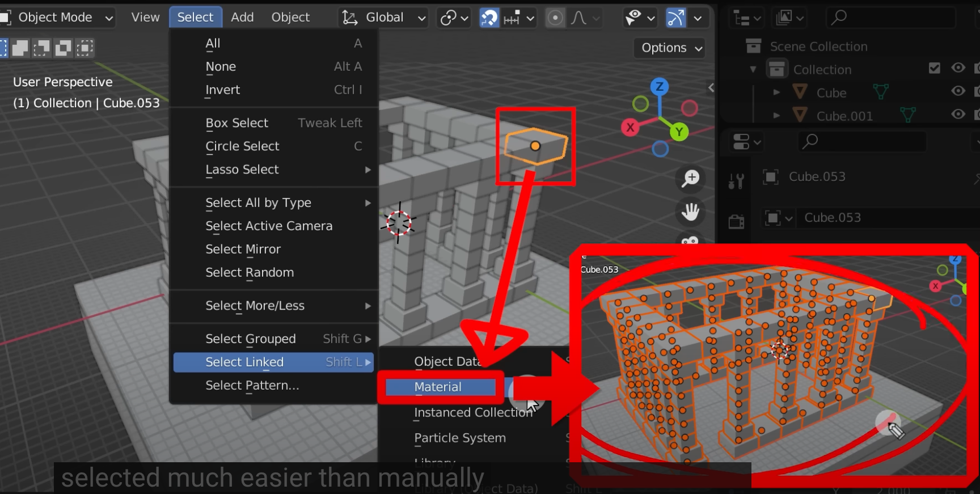Image resolution: width=980 pixels, height=494 pixels.
Task: Click the outliner search field
Action: point(890,18)
